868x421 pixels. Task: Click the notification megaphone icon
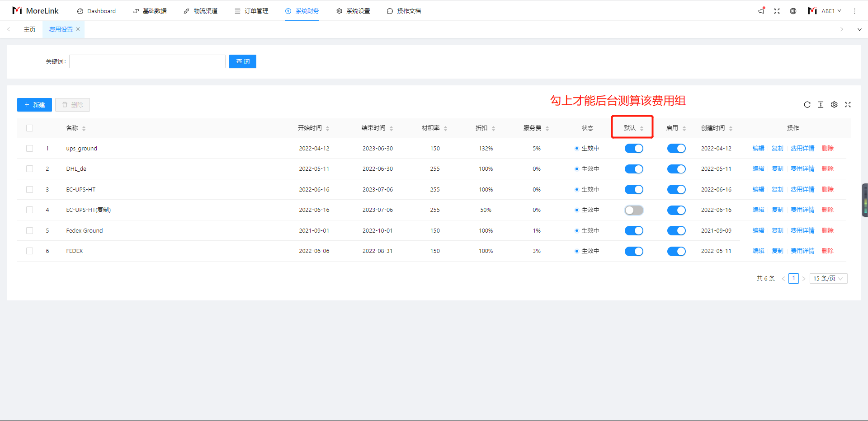pyautogui.click(x=761, y=11)
